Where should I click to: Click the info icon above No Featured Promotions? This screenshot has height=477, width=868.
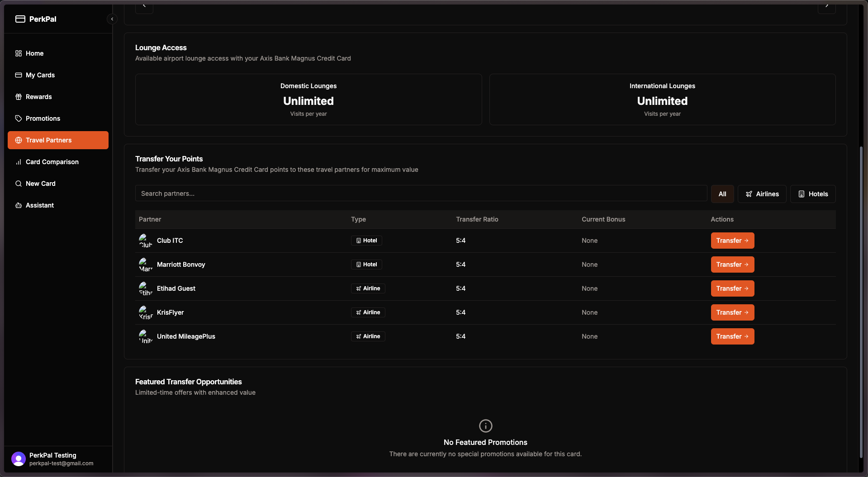[485, 426]
